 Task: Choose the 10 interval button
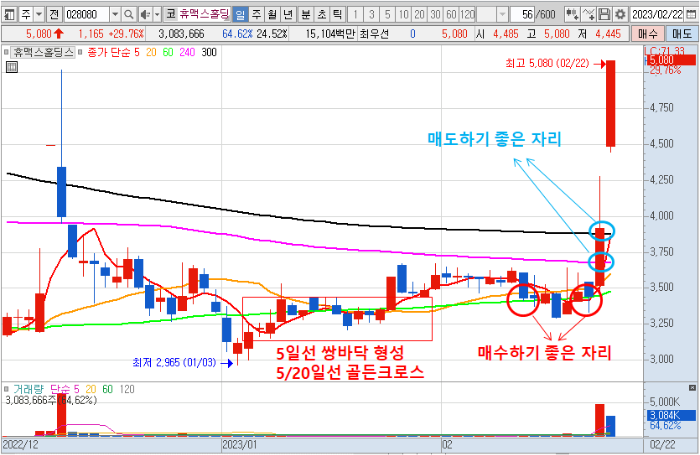[404, 15]
